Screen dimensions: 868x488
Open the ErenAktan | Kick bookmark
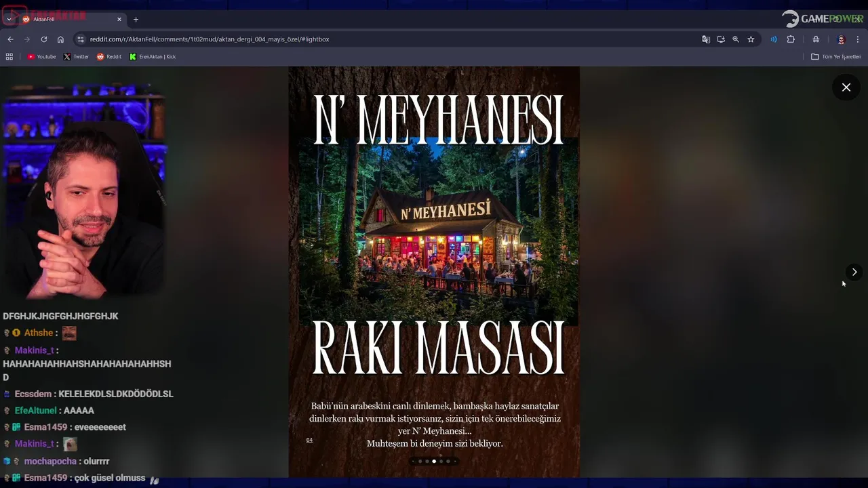[x=153, y=57]
